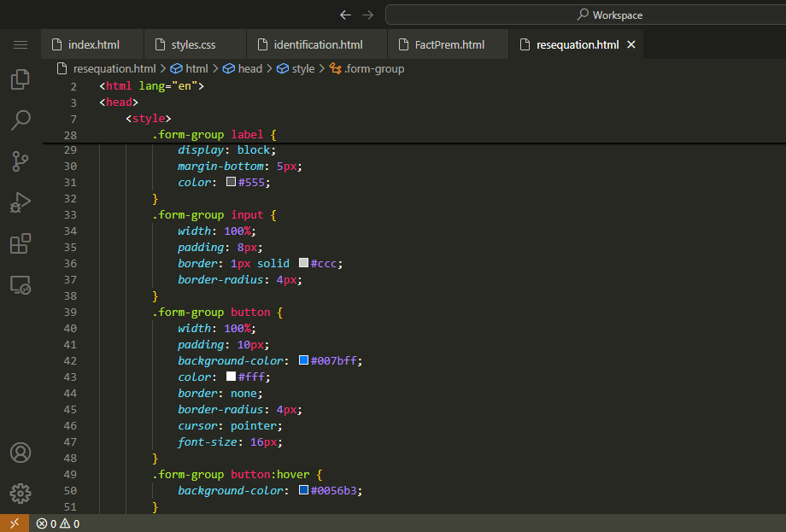
Task: Click the remote window indicator in status bar
Action: tap(15, 523)
